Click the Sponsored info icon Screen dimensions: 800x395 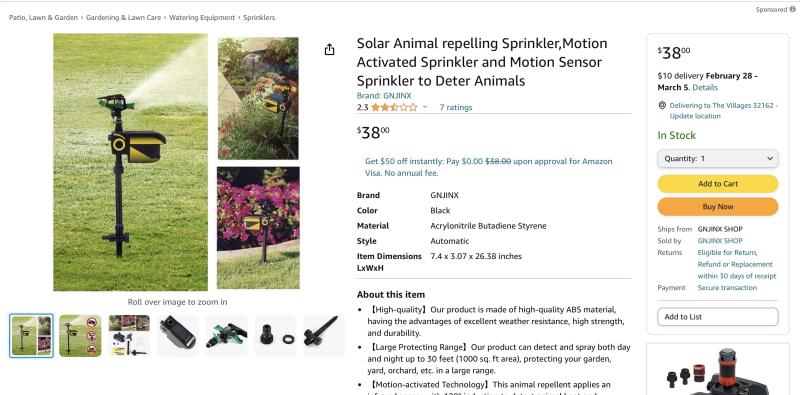tap(792, 9)
